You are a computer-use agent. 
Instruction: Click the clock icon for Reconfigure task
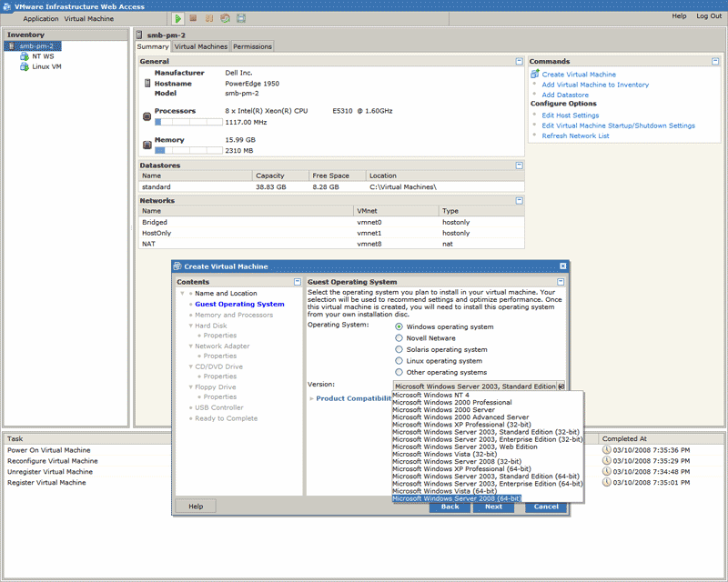pyautogui.click(x=606, y=460)
